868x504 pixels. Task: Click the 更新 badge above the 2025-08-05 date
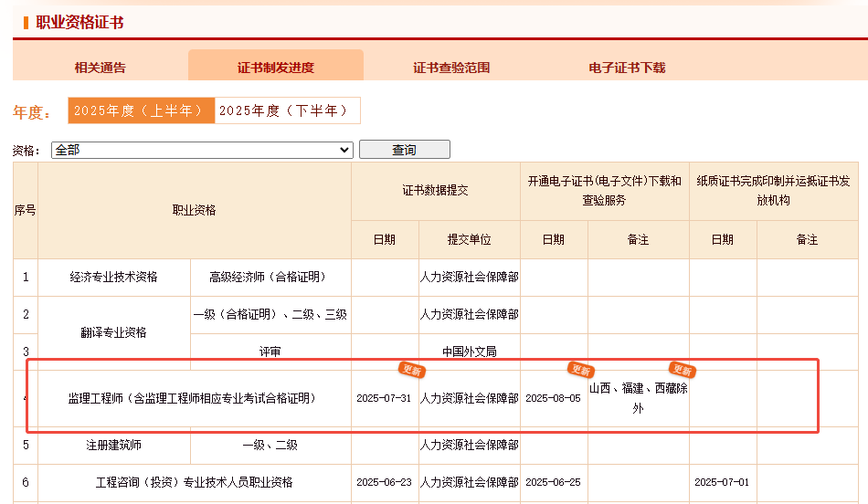[x=580, y=370]
